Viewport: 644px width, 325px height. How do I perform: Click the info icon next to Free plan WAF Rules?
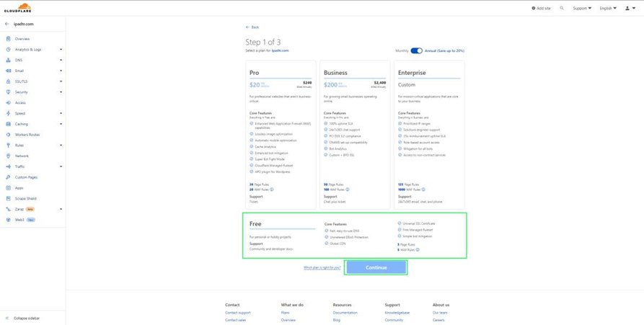[x=418, y=249]
